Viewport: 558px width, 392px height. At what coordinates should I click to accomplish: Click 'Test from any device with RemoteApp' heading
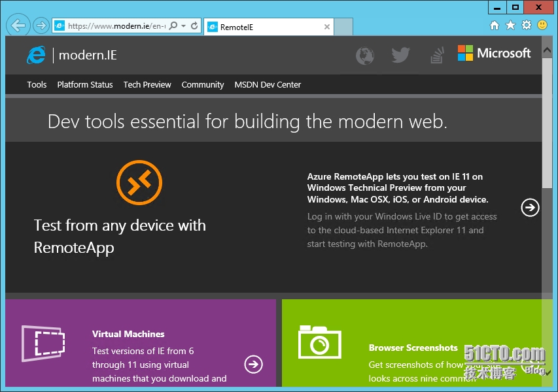point(120,237)
